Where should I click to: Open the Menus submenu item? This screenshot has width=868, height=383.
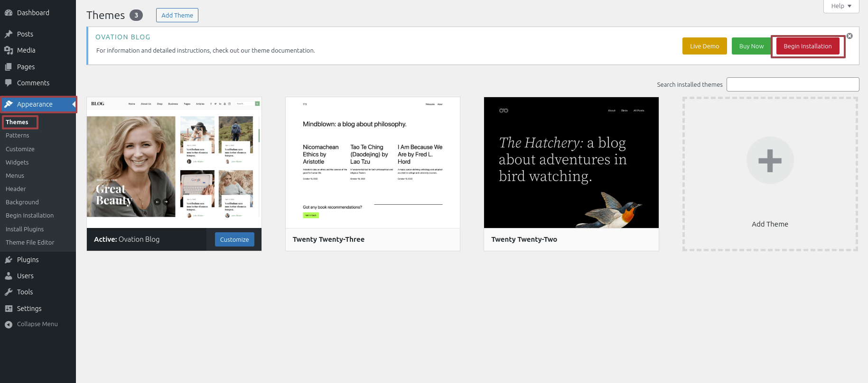(x=15, y=175)
